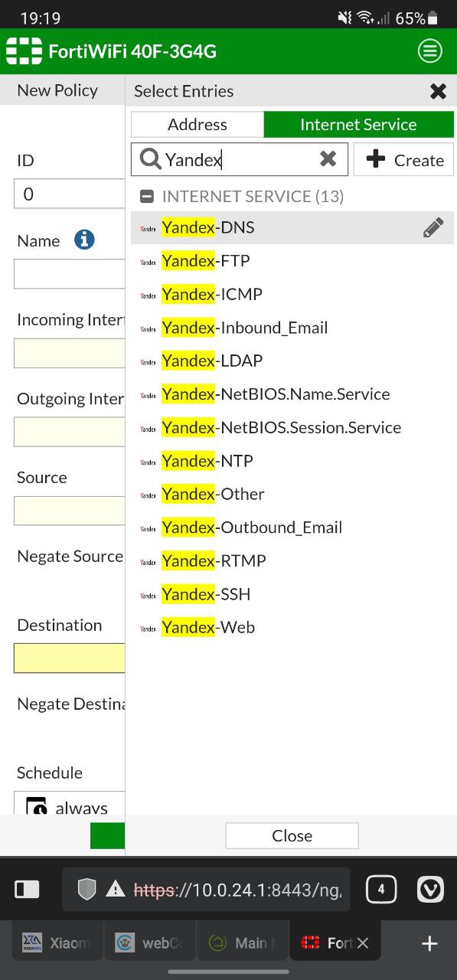Screen dimensions: 457x980
Task: Clear the Yandex search text with X icon
Action: pyautogui.click(x=328, y=158)
